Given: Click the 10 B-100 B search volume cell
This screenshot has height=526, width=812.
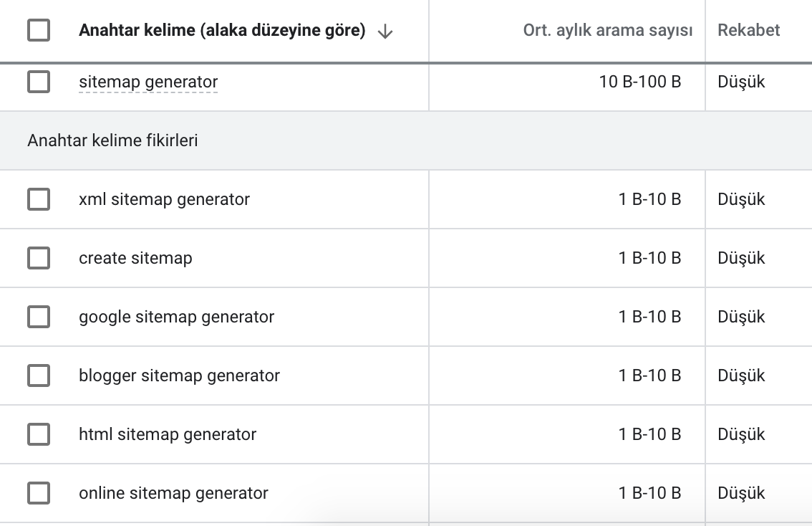Looking at the screenshot, I should (639, 82).
